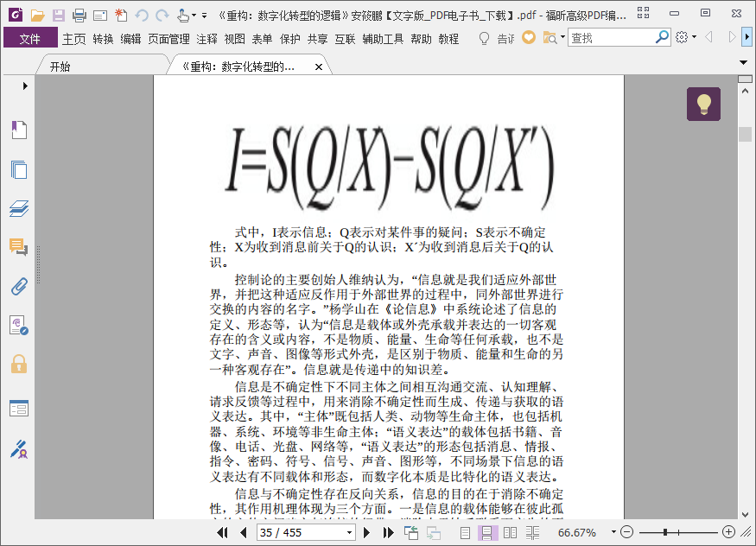The image size is (756, 546).
Task: Open the search settings gear icon
Action: pyautogui.click(x=682, y=37)
